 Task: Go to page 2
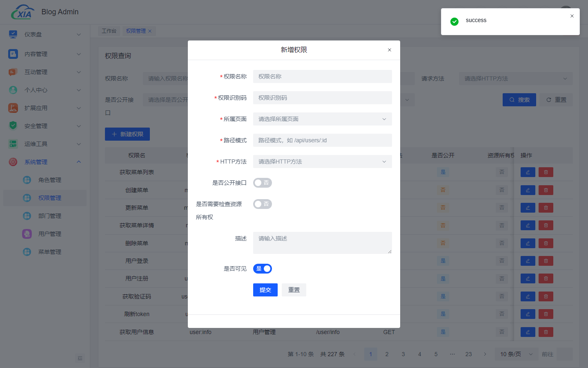tap(387, 354)
